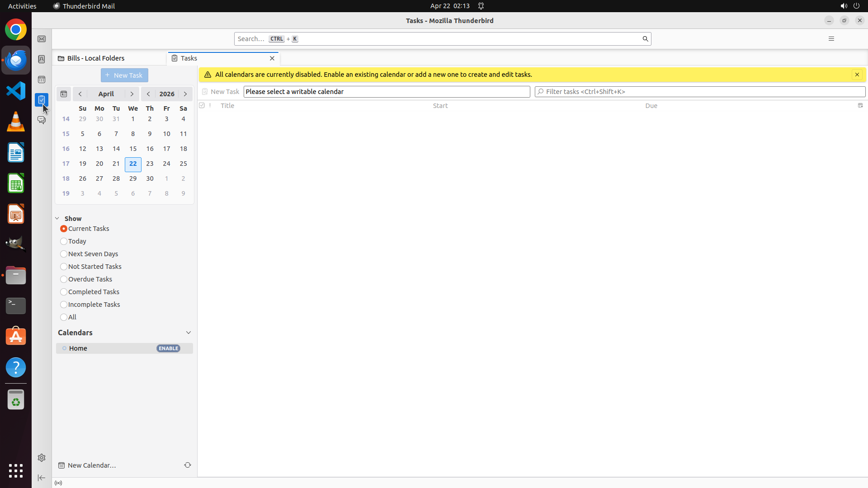Click the blue New Task button
The height and width of the screenshot is (488, 868).
124,75
